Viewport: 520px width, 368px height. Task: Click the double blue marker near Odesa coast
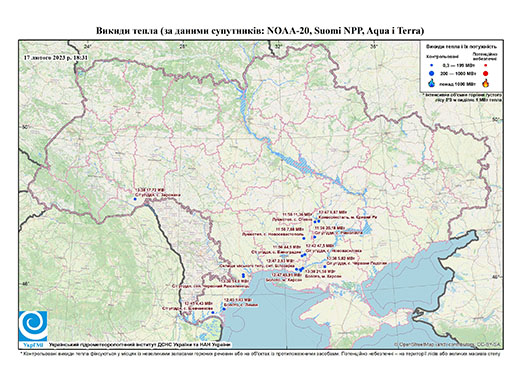click(243, 276)
